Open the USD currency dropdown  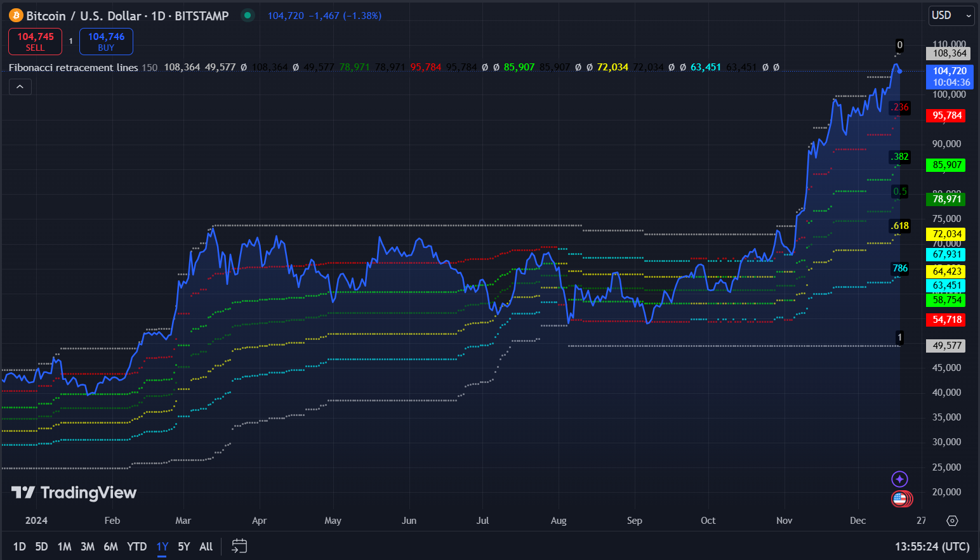[951, 15]
